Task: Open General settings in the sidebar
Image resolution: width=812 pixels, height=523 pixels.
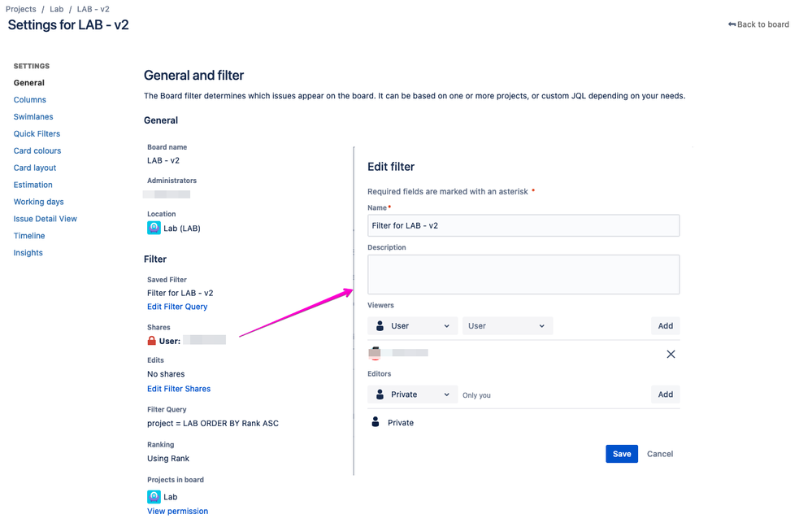Action: [29, 82]
